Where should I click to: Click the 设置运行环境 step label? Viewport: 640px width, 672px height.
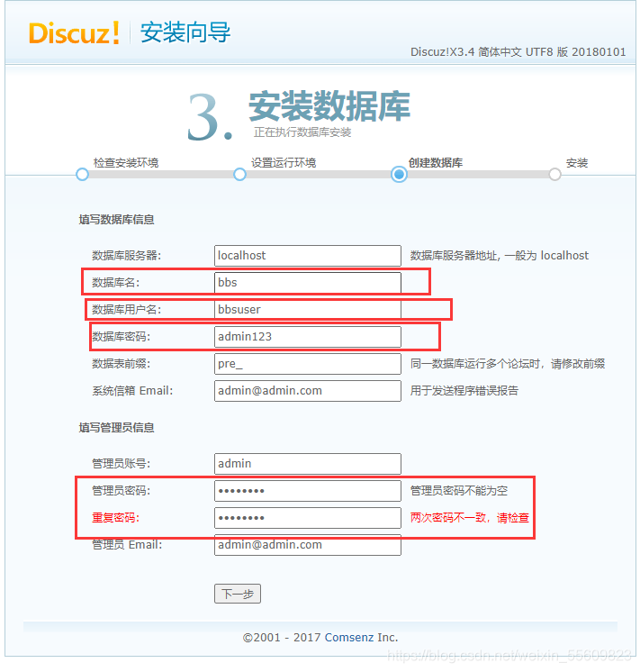click(x=284, y=163)
